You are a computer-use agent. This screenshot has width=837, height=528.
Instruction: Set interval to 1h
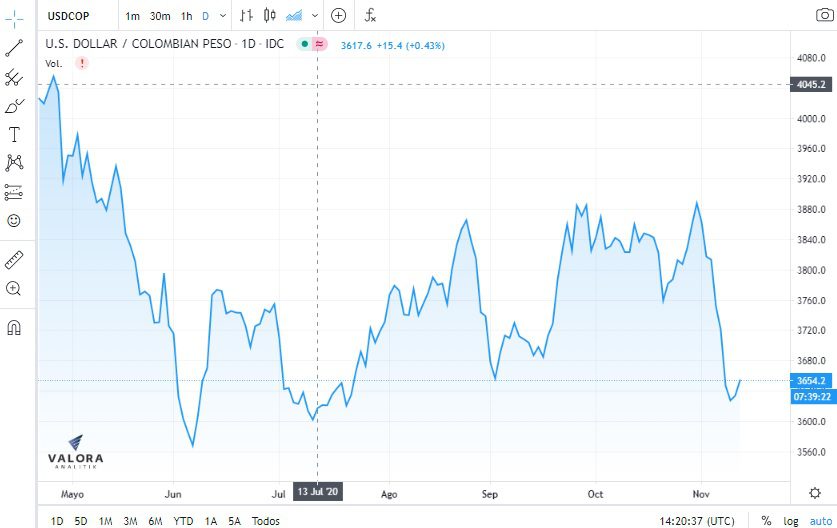pyautogui.click(x=186, y=16)
